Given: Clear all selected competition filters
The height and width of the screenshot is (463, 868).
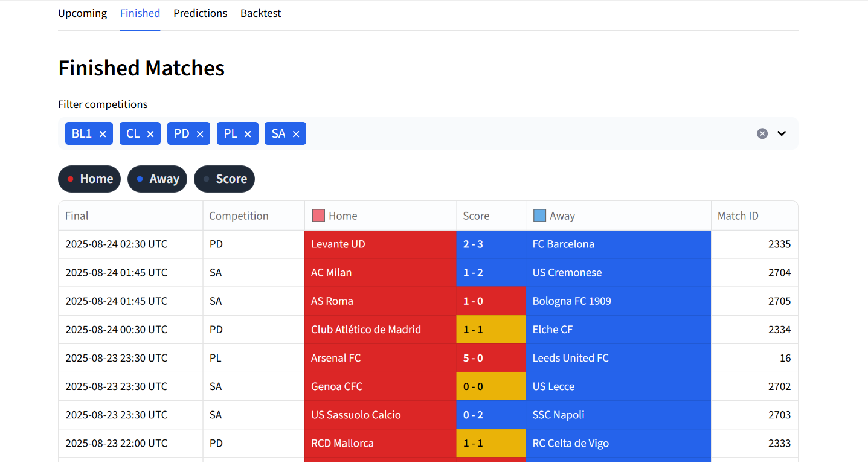Looking at the screenshot, I should pyautogui.click(x=762, y=133).
